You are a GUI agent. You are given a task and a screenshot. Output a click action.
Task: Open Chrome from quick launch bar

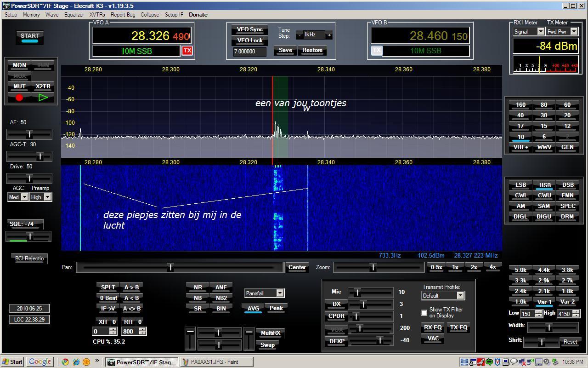coord(65,362)
